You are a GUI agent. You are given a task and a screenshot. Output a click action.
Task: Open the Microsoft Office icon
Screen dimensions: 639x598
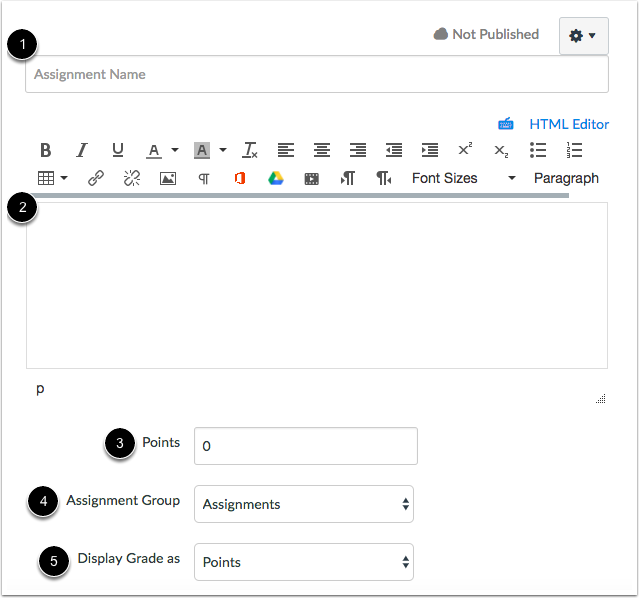(240, 178)
